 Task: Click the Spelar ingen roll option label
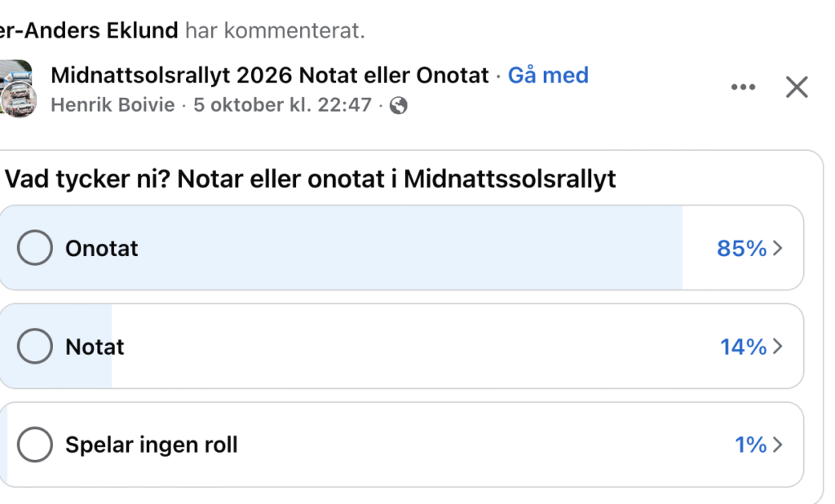152,445
